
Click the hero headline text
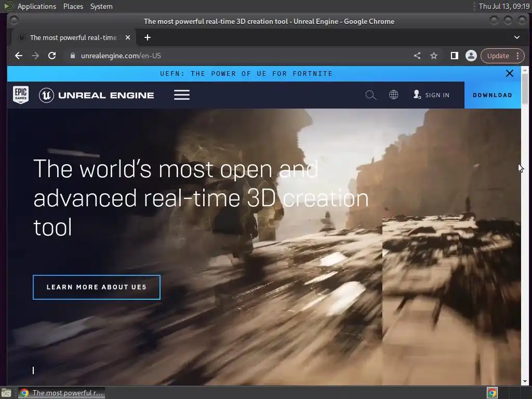201,198
